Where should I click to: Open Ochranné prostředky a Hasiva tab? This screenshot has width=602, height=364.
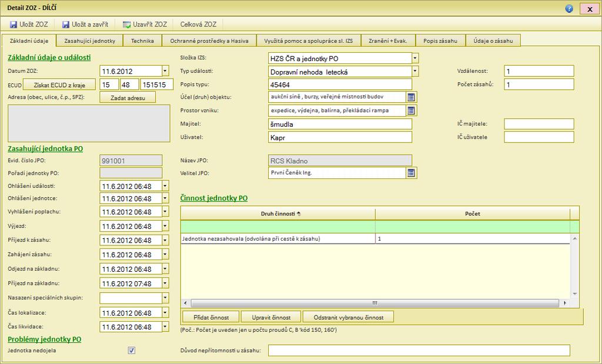tap(209, 41)
